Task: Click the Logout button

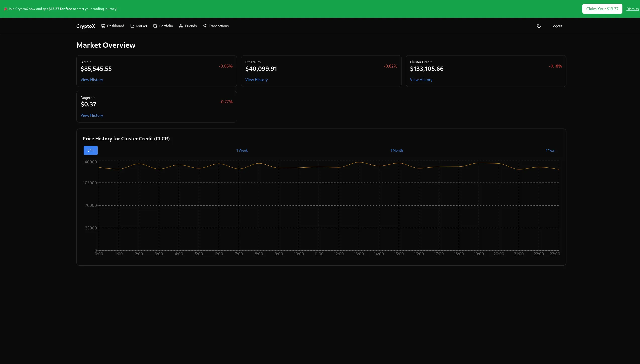Action: (557, 26)
